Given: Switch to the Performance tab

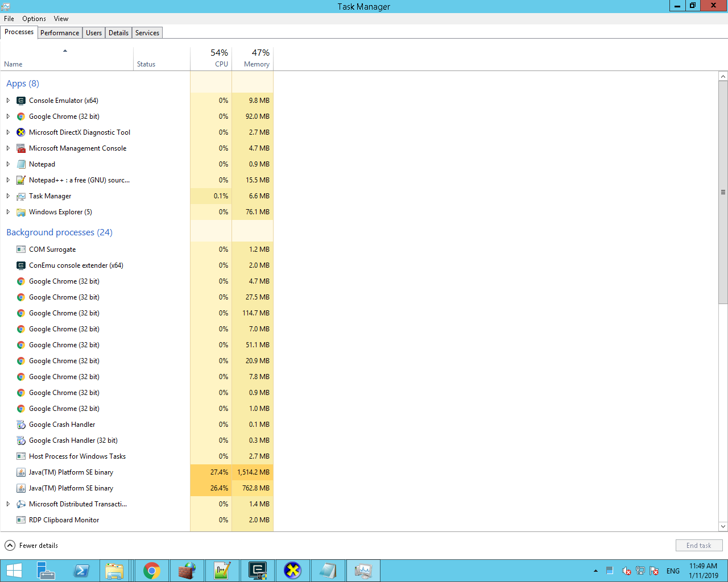Looking at the screenshot, I should click(x=60, y=33).
